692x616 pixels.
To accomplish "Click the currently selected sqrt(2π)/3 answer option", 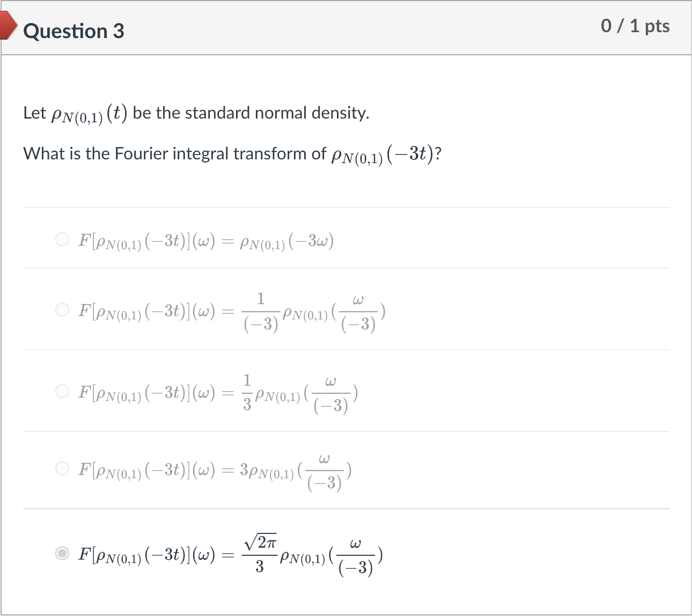I will point(62,553).
